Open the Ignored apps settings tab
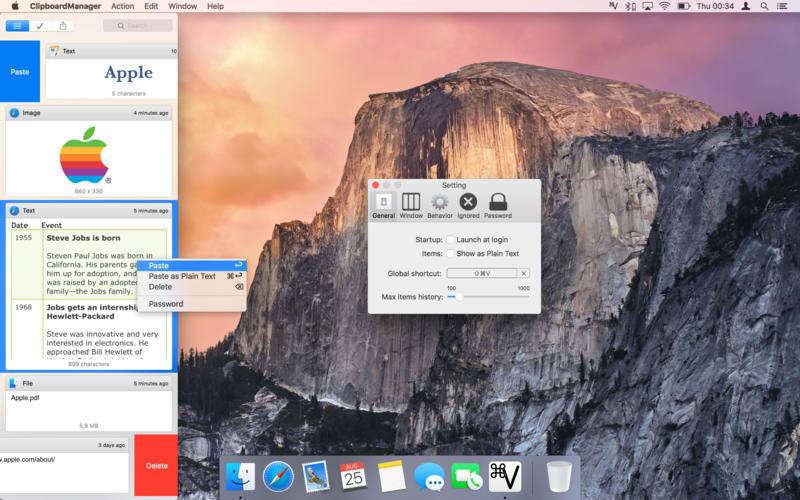This screenshot has width=800, height=500. (468, 204)
